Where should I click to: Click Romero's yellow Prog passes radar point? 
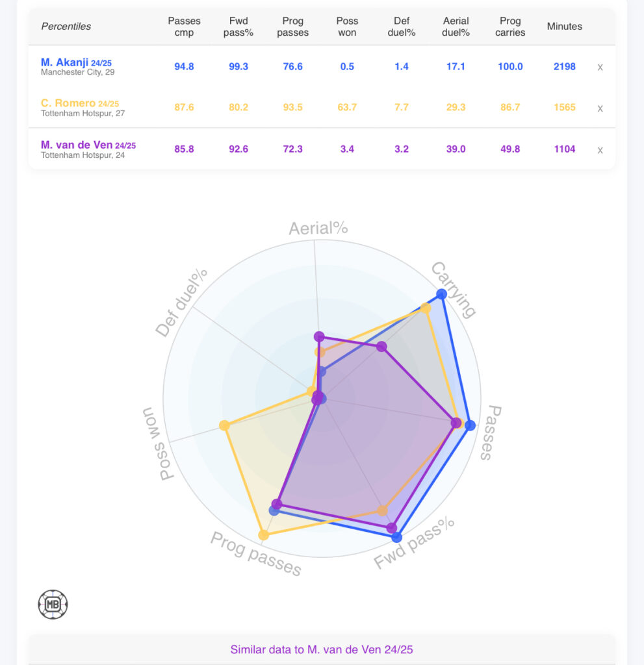pos(264,535)
